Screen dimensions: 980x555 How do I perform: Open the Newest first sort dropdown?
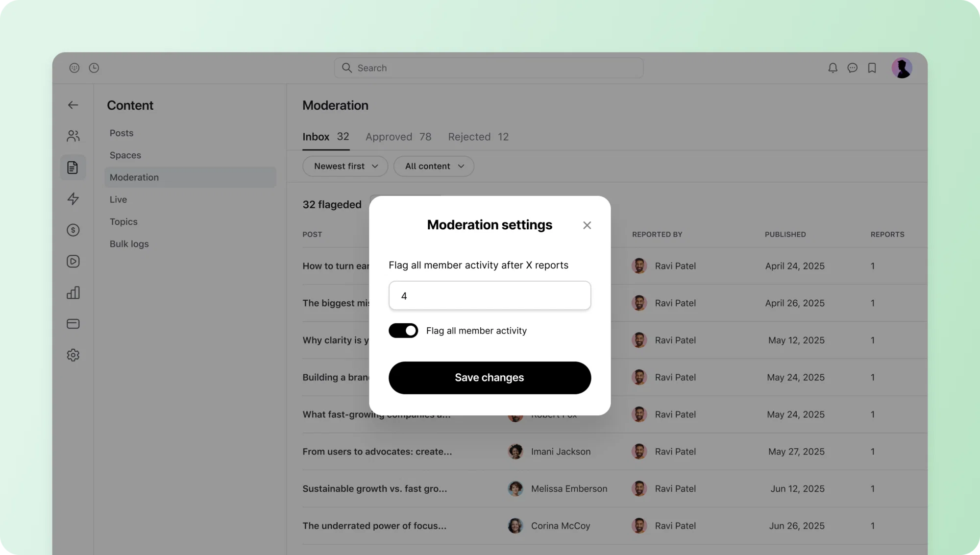click(345, 166)
